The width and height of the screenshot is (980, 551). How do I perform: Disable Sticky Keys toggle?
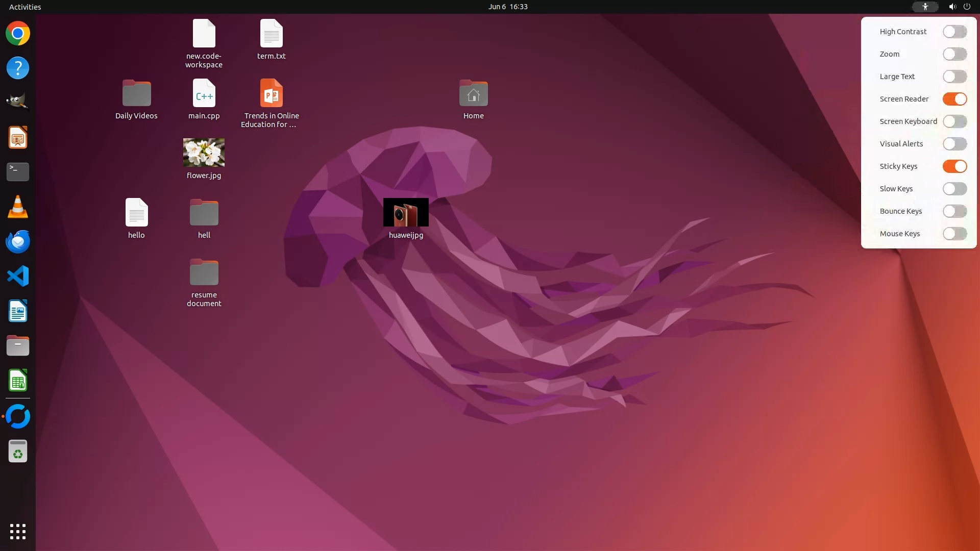tap(954, 166)
